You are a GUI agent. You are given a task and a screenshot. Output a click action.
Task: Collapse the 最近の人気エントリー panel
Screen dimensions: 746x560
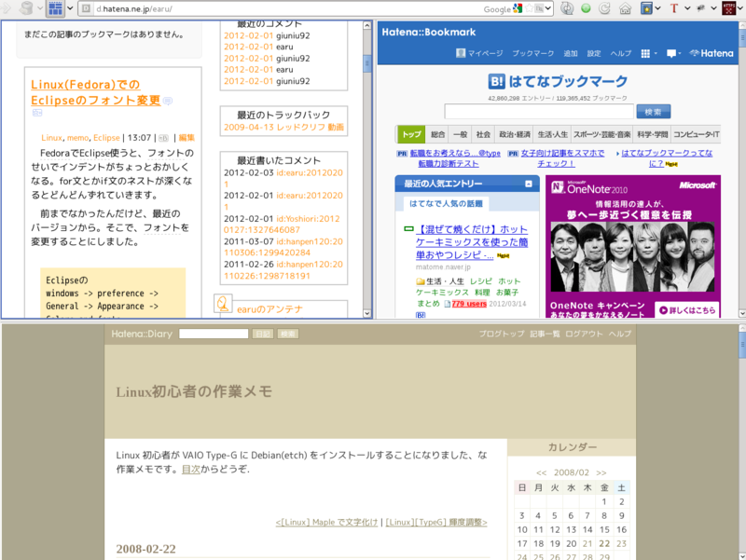point(528,184)
